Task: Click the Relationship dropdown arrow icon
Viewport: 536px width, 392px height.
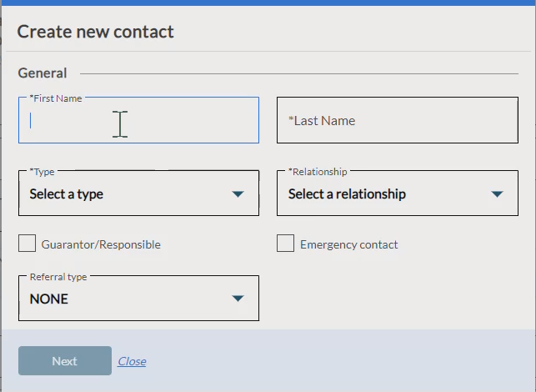Action: 498,194
